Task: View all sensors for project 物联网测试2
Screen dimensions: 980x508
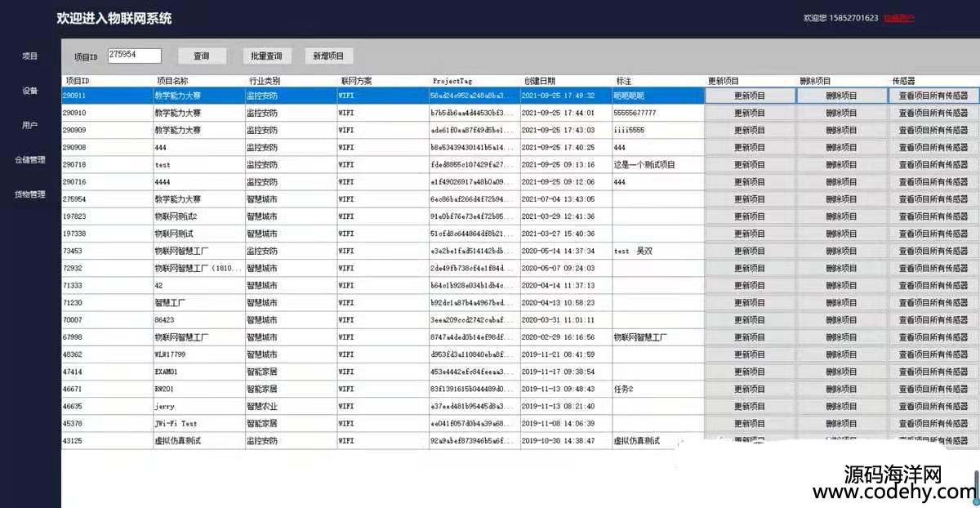Action: pos(933,216)
